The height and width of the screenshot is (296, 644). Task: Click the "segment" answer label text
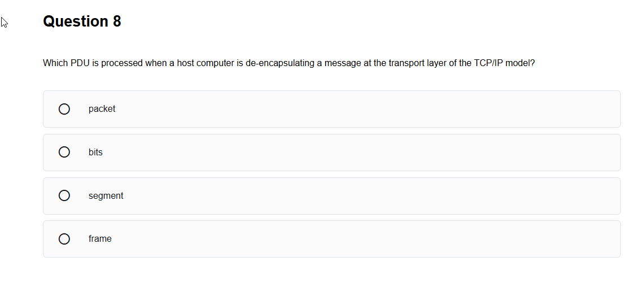tap(106, 196)
